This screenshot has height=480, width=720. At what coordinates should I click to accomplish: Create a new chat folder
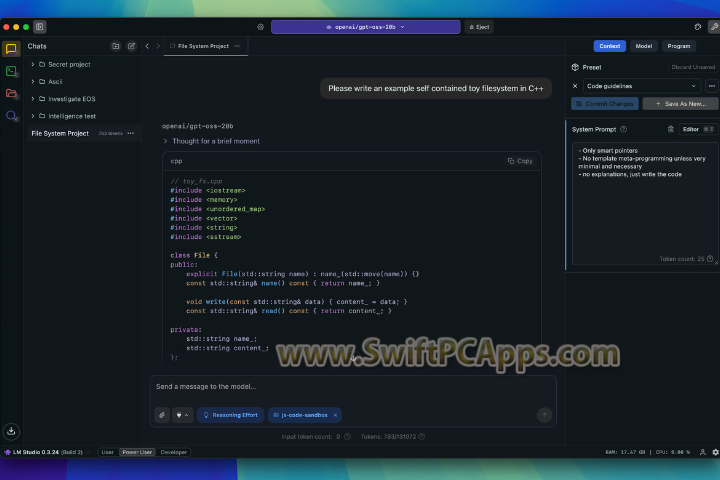pos(116,46)
